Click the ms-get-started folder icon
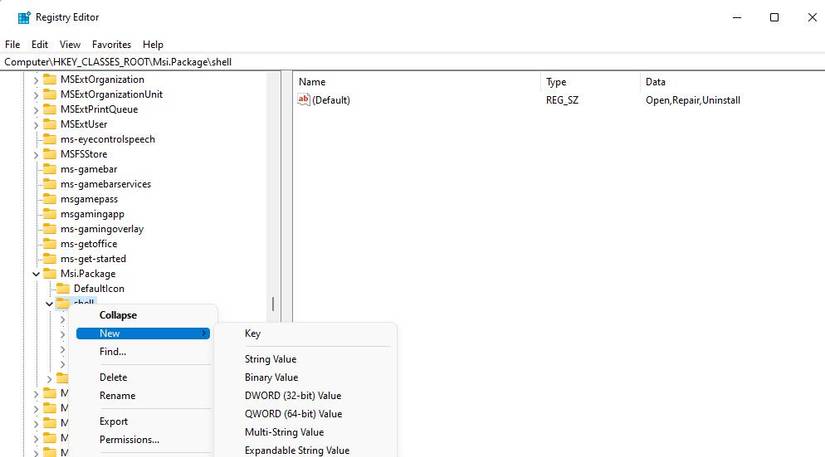 [49, 259]
